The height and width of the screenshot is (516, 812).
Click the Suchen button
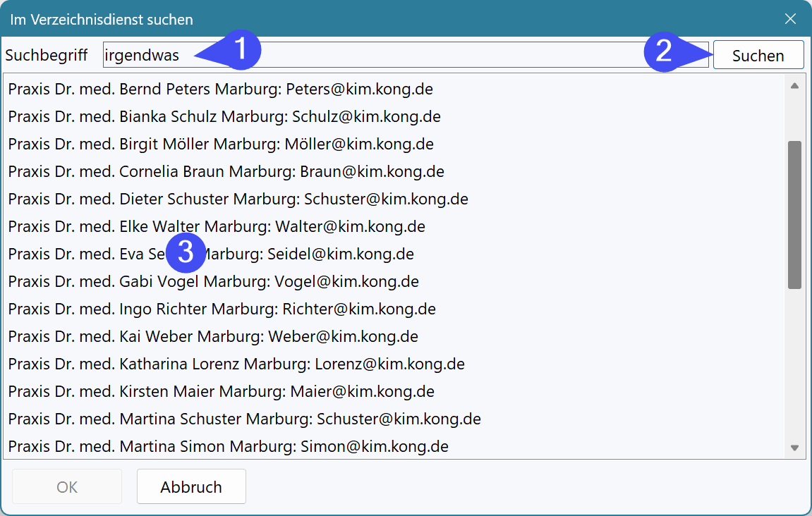(x=758, y=56)
